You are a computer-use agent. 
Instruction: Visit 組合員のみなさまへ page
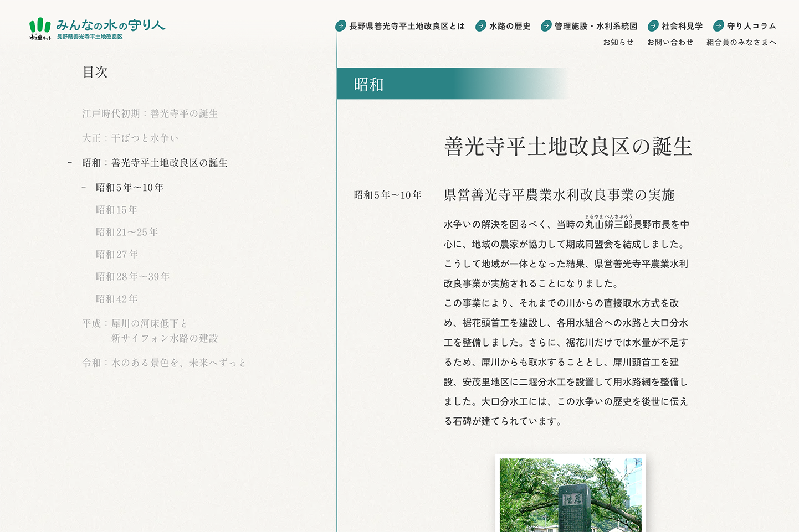741,42
